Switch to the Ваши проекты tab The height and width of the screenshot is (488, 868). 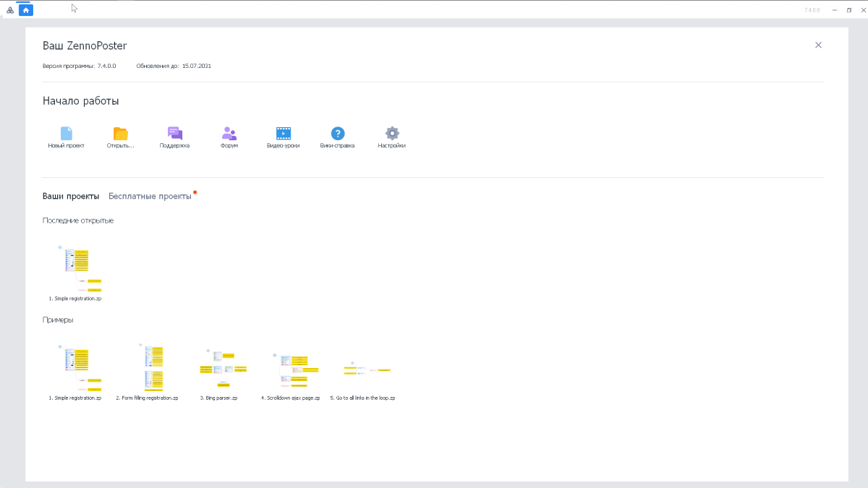71,196
